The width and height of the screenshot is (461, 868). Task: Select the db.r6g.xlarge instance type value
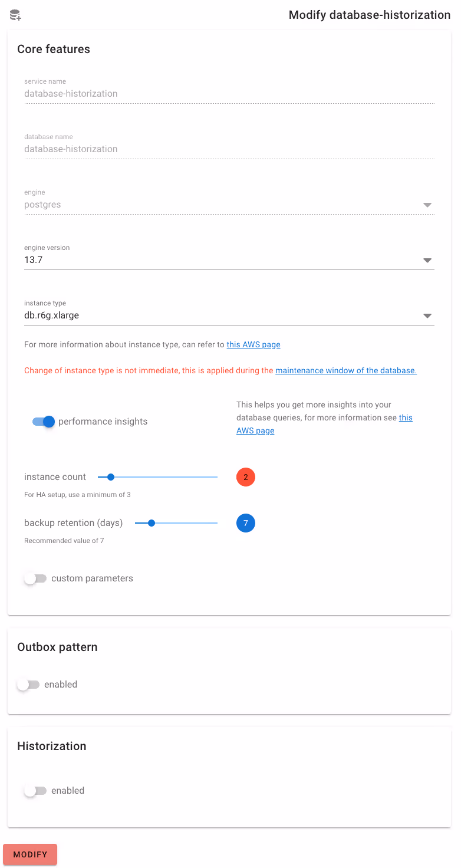pos(51,315)
